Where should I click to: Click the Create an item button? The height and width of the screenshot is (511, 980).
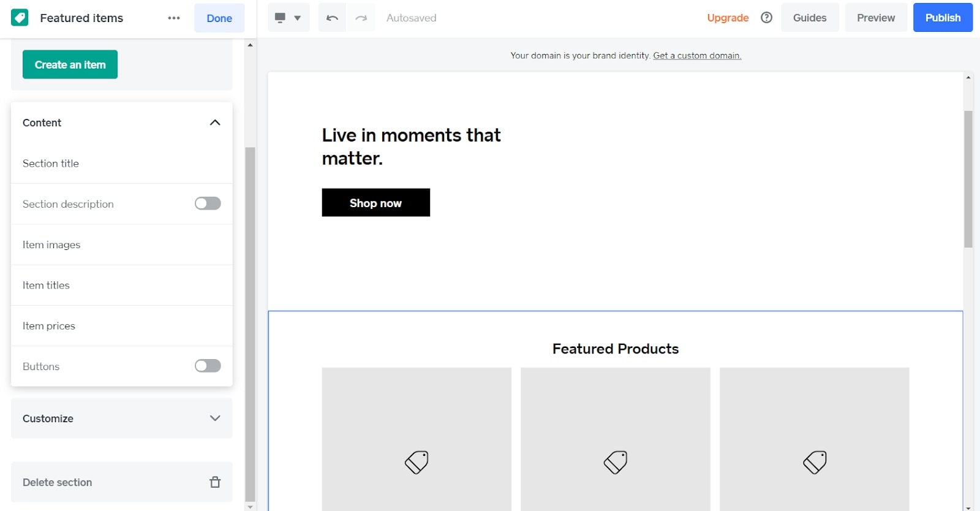(x=70, y=64)
